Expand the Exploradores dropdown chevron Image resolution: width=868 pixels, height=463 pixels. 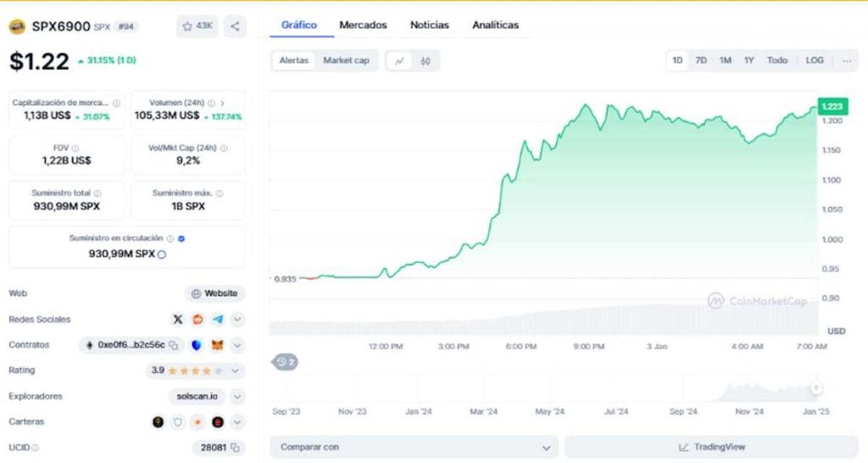pyautogui.click(x=237, y=397)
